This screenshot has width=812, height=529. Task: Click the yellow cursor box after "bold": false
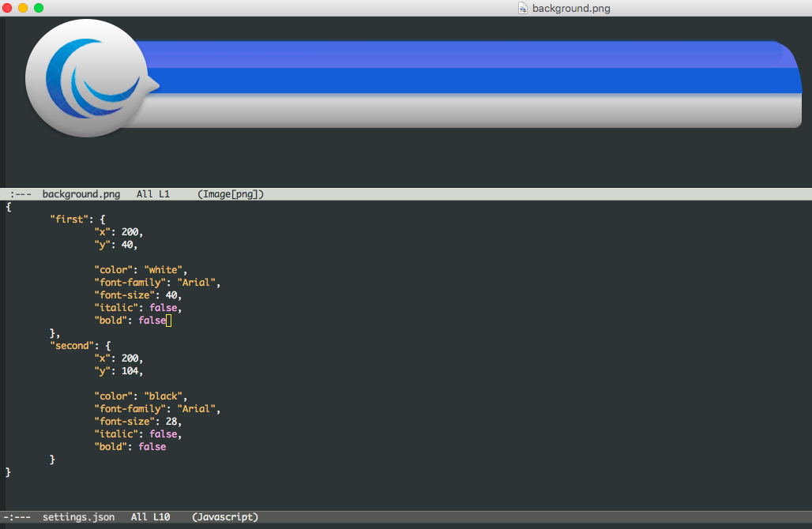coord(168,321)
